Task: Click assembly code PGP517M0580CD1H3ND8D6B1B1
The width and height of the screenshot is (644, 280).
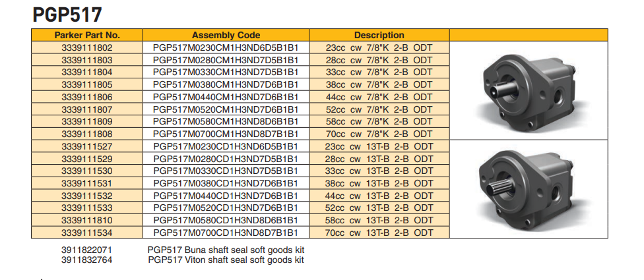Action: [x=226, y=220]
